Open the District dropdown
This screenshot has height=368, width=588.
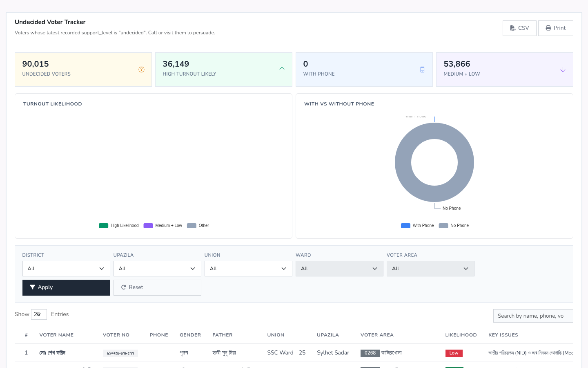(66, 269)
